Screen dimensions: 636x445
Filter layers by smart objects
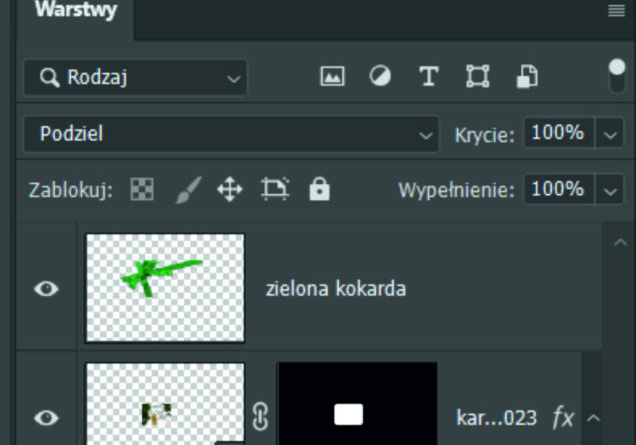click(x=527, y=76)
